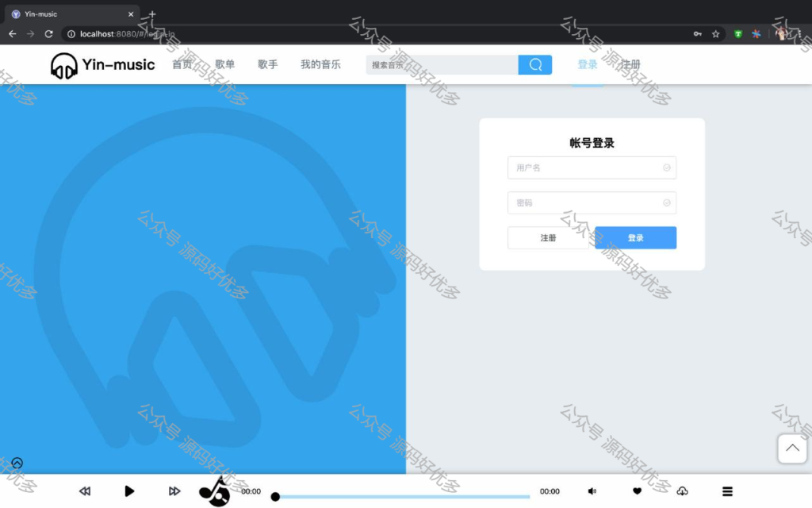Download song with cloud download icon
The height and width of the screenshot is (508, 812).
(x=683, y=491)
